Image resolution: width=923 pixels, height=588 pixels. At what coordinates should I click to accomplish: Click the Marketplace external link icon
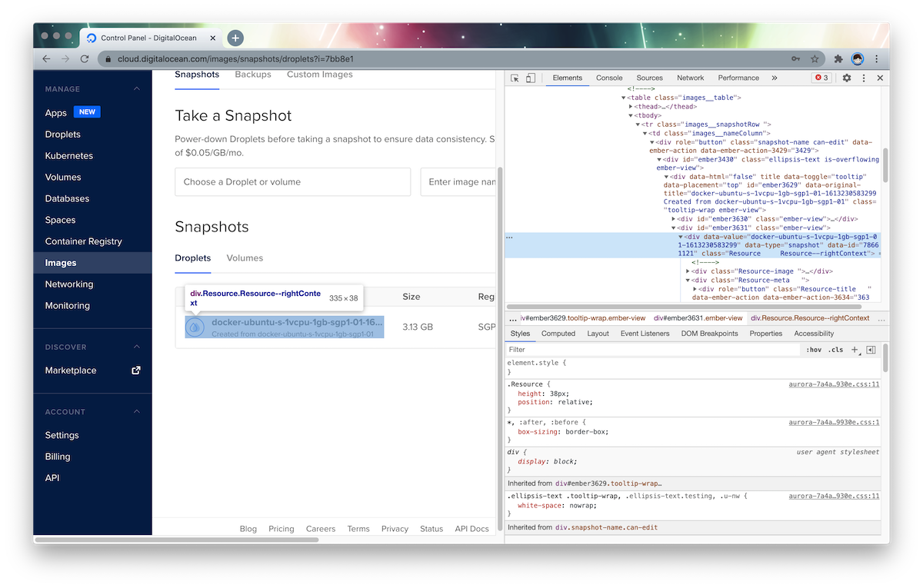[x=136, y=370]
